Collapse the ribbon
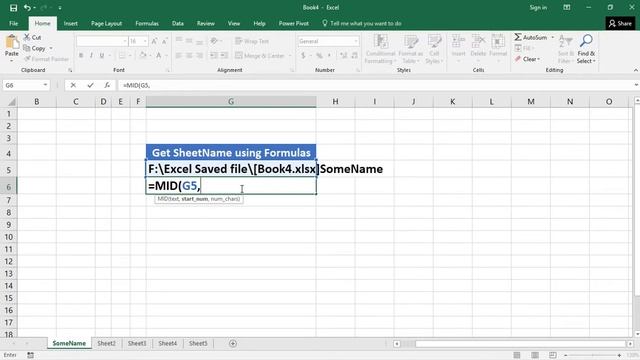 pos(636,70)
